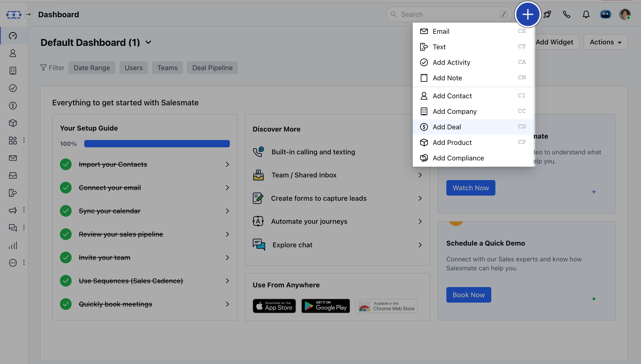Open the apps grid icon in sidebar

coord(13,141)
